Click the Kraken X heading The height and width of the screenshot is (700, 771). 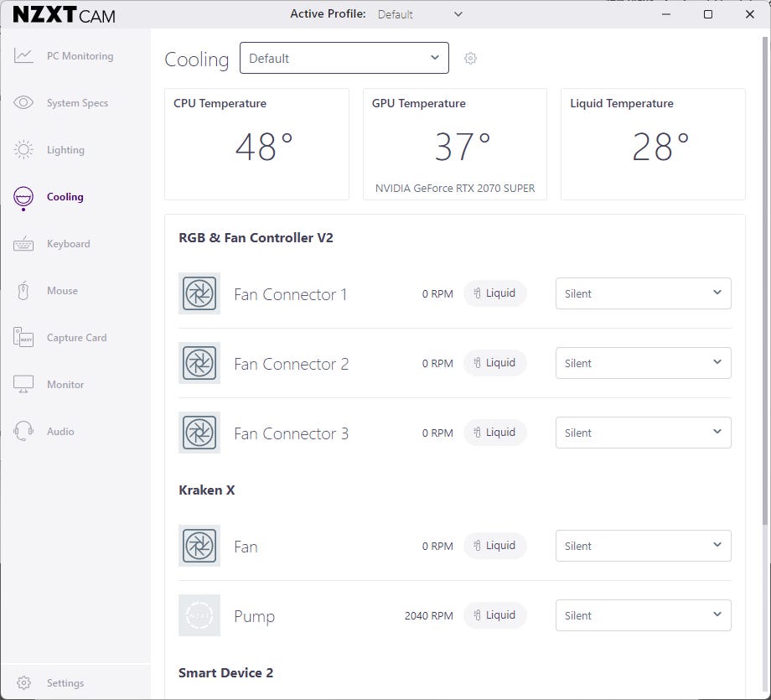click(x=206, y=490)
